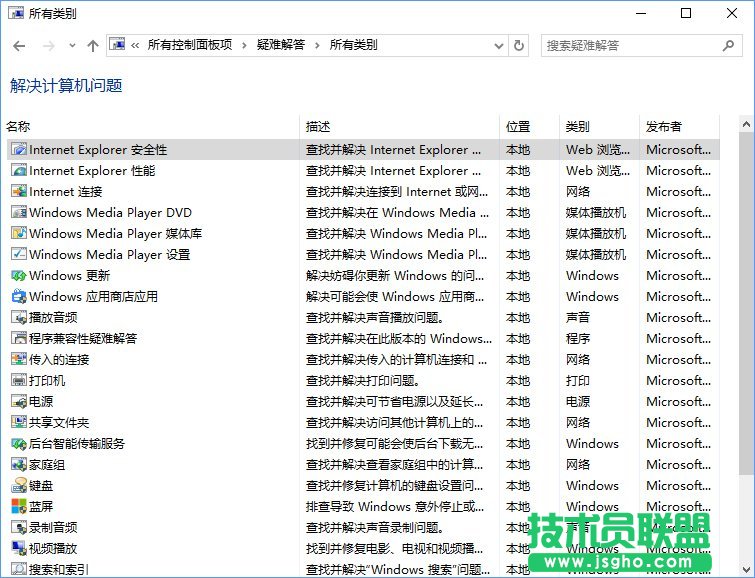Screen dimensions: 755x578
Task: Navigate to 所有控制面板项 breadcrumb
Action: (190, 45)
